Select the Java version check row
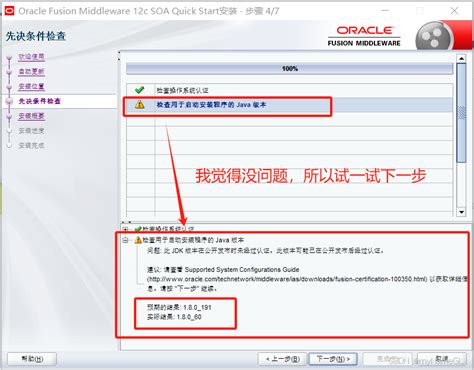This screenshot has height=370, width=474. [289, 105]
